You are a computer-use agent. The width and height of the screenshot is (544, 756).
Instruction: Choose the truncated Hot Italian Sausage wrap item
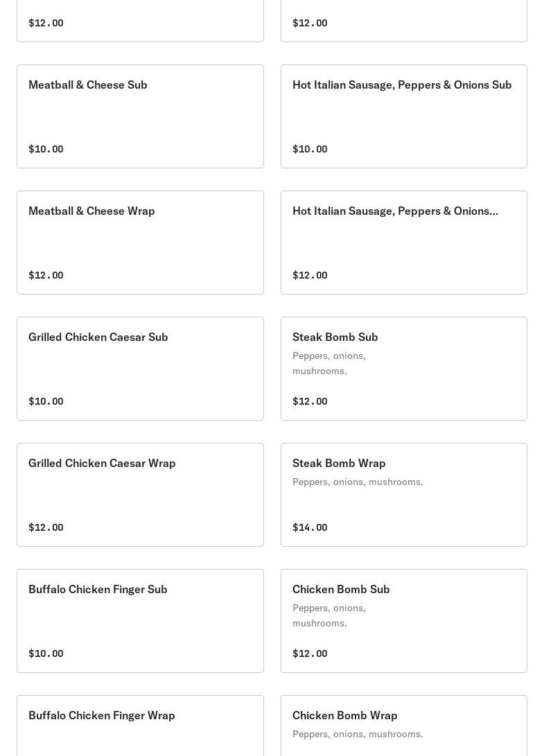point(395,211)
